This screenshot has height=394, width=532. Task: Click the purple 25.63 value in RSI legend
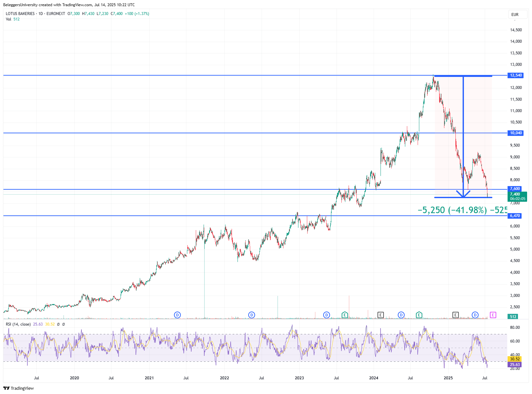point(38,324)
